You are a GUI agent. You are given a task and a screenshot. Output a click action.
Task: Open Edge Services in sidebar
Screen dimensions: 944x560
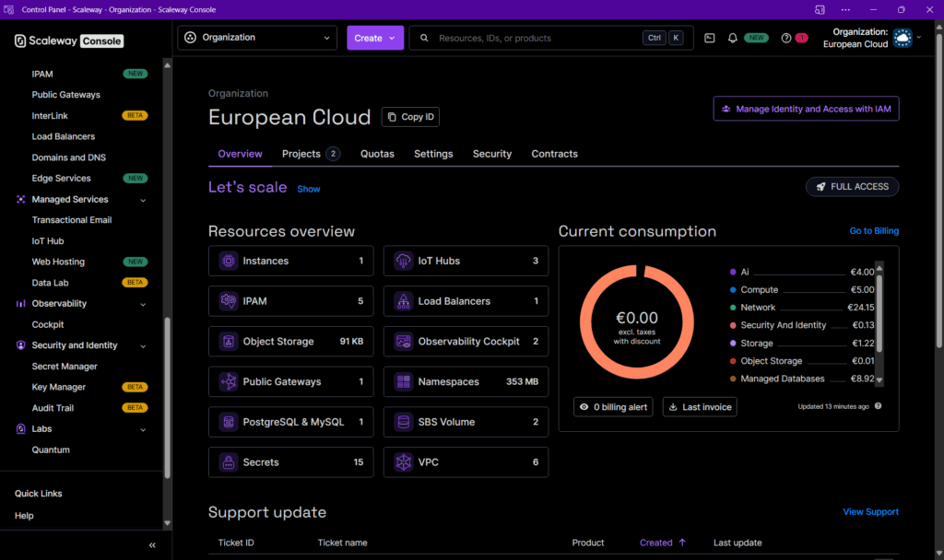[62, 179]
